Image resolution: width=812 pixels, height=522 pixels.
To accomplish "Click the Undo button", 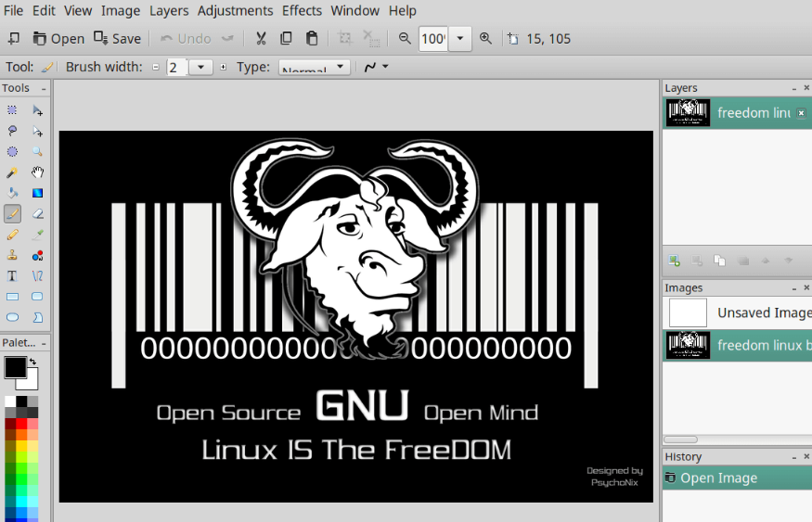I will point(186,38).
